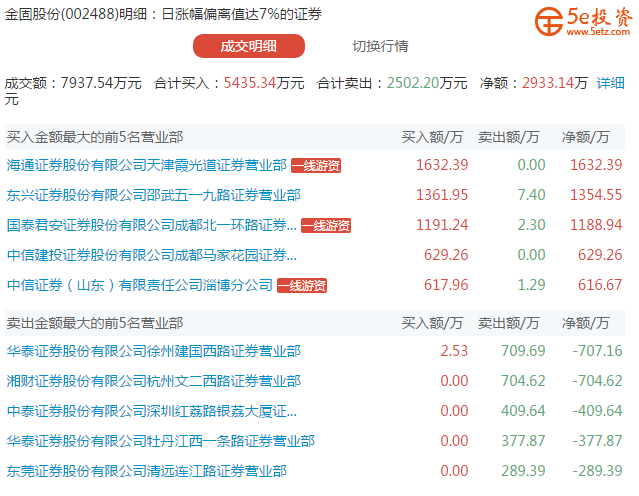Click sell amount 709.69
The height and width of the screenshot is (496, 639).
tap(523, 351)
